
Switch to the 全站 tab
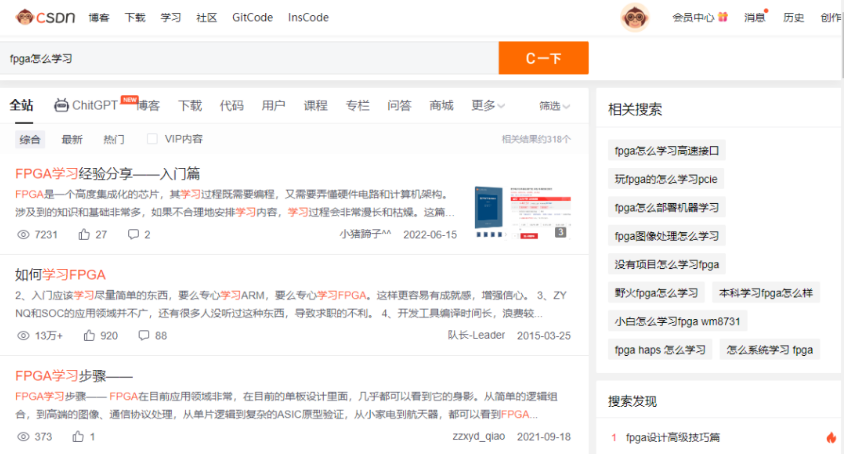coord(22,105)
